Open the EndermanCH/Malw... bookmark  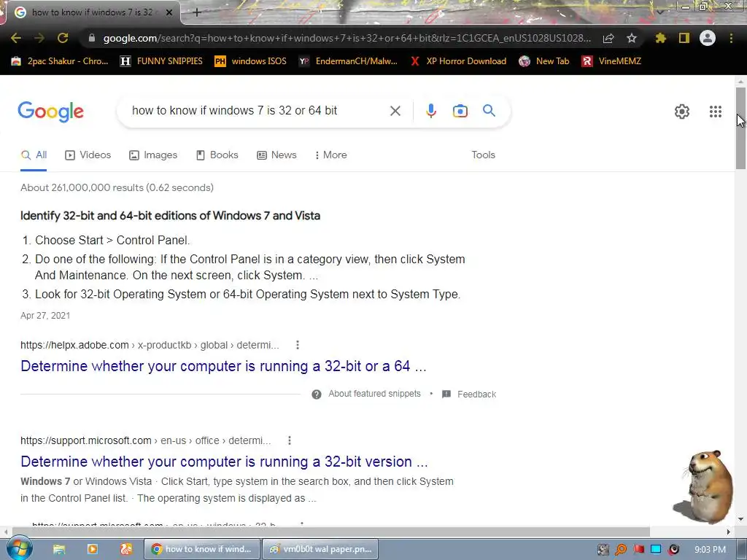point(348,61)
